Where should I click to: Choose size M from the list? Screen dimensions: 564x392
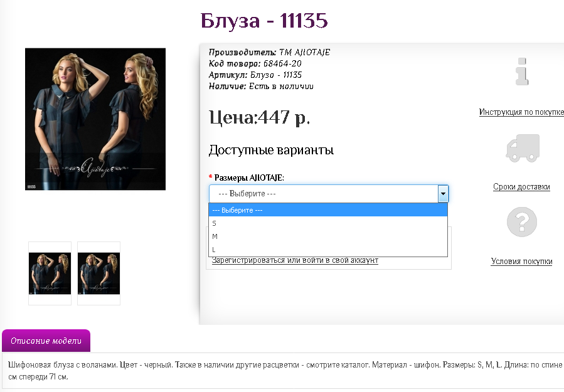(x=328, y=236)
